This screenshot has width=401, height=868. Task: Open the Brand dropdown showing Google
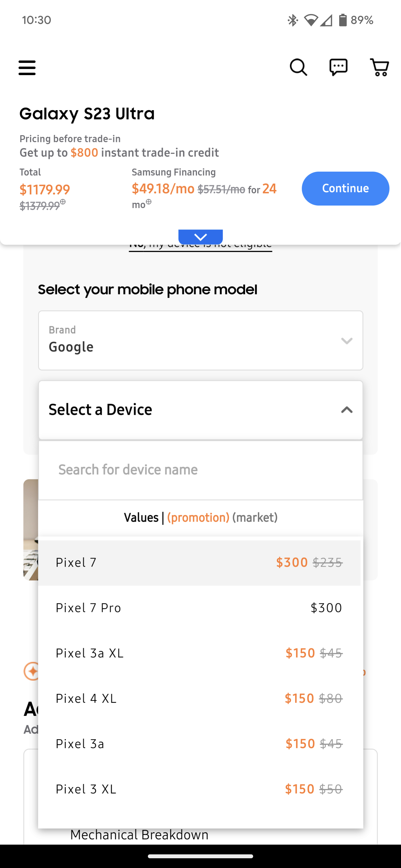point(200,340)
